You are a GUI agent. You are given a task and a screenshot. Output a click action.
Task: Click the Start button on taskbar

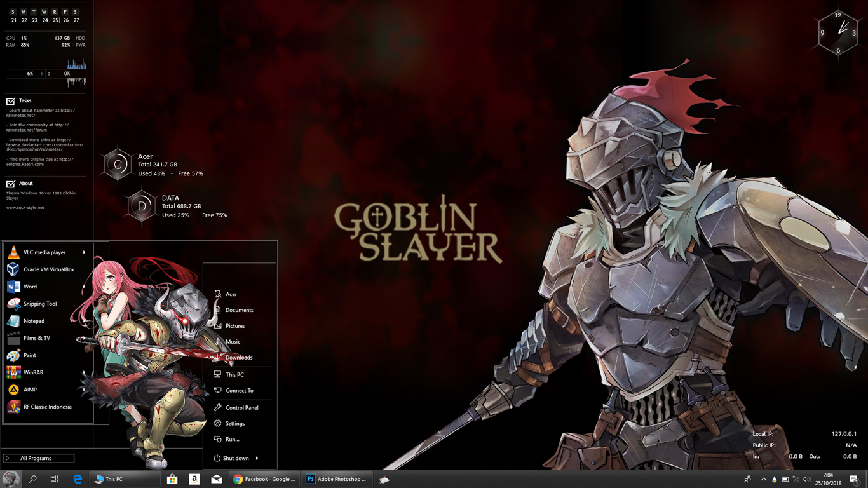(x=10, y=479)
